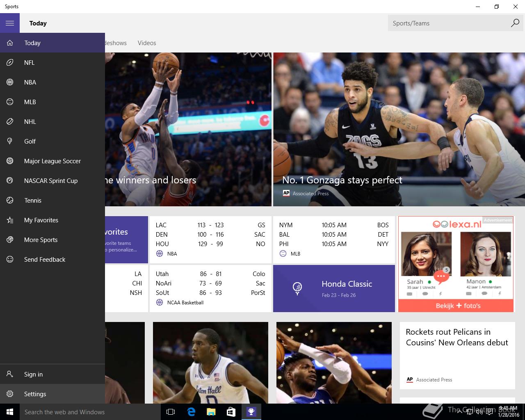
Task: Select the NFL football icon
Action: pos(10,62)
